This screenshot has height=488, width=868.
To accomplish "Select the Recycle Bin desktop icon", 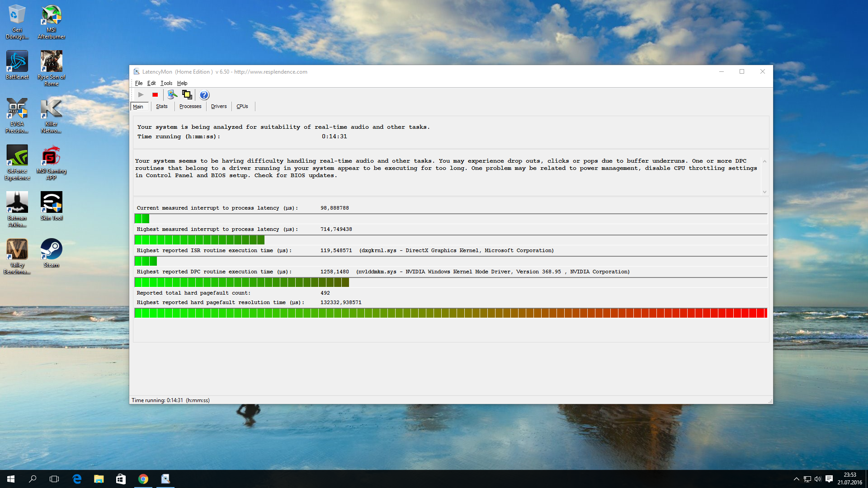I will point(17,22).
